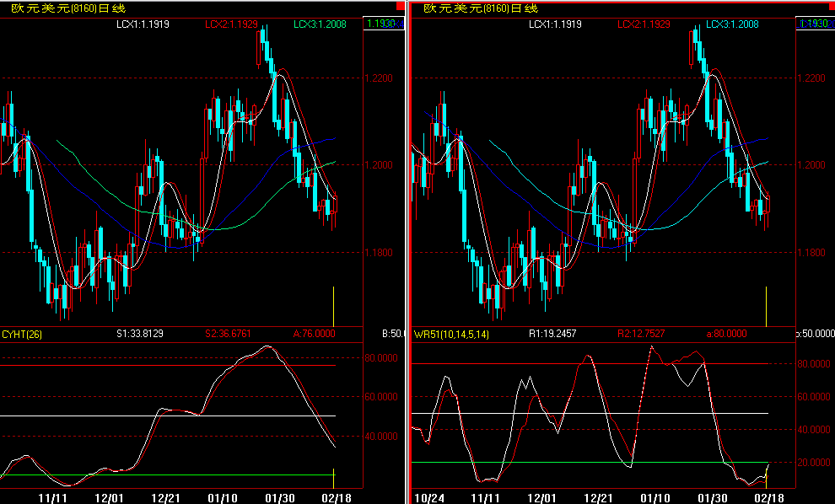This screenshot has width=835, height=504.
Task: Click 60.0000 on WR51 indicator scale
Action: [814, 397]
